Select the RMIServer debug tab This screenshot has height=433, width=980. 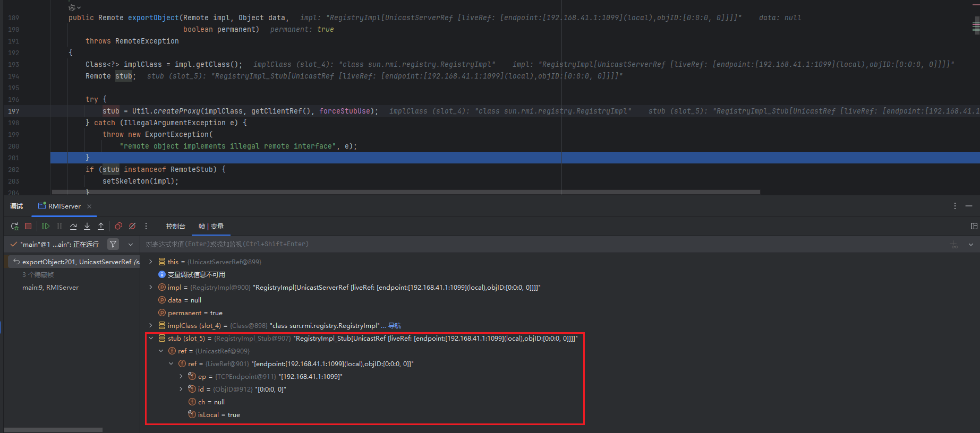(64, 206)
